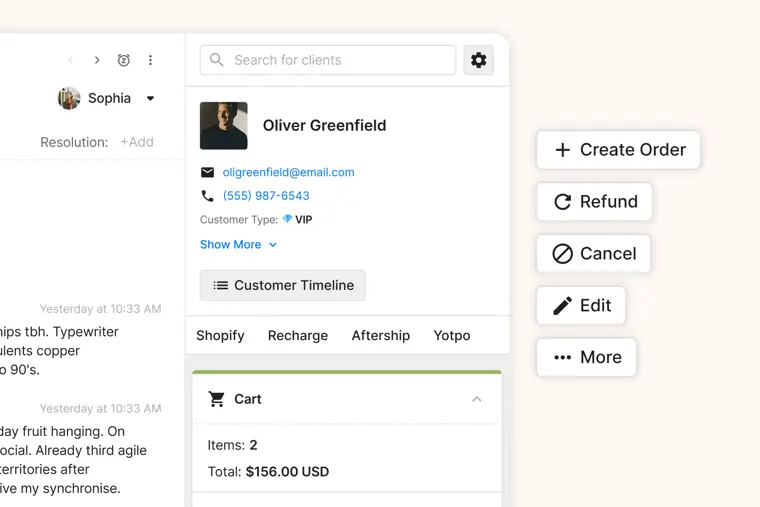The height and width of the screenshot is (507, 760).
Task: Switch to the Recharge tab
Action: [298, 335]
